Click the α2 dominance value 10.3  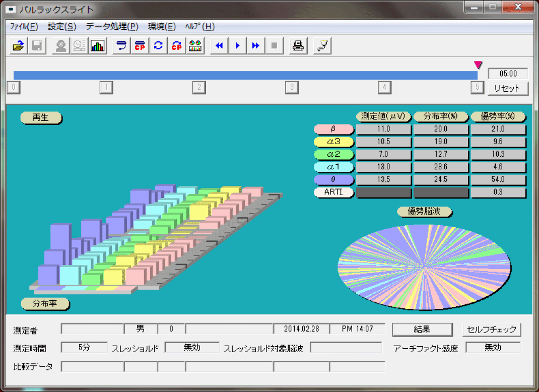(x=498, y=154)
